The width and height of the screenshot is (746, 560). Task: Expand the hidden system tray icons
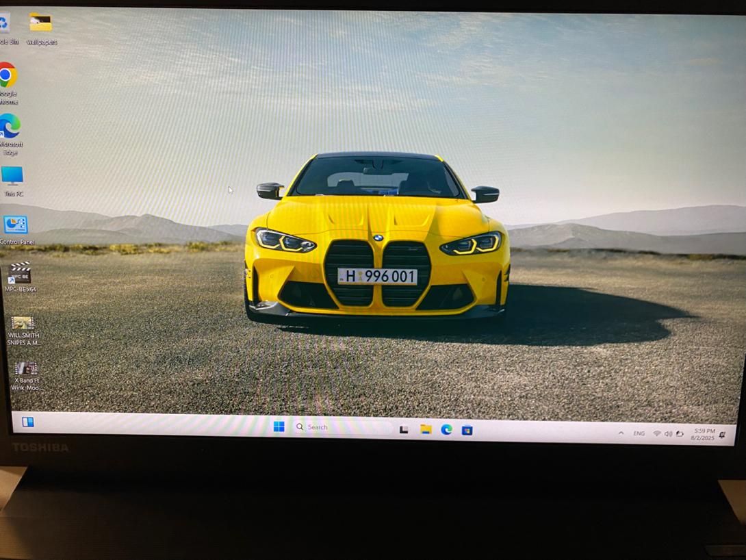(x=621, y=433)
